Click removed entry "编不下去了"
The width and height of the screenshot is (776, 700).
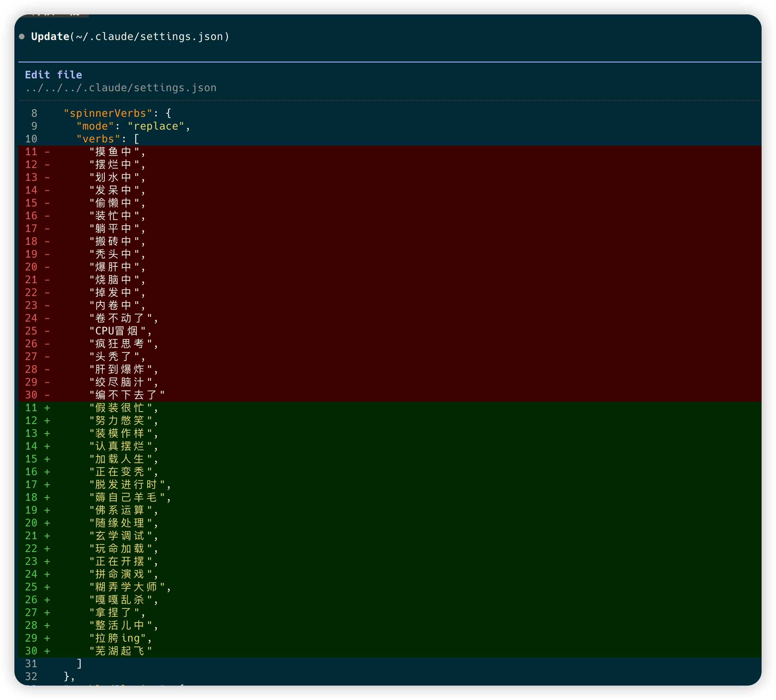coord(127,395)
